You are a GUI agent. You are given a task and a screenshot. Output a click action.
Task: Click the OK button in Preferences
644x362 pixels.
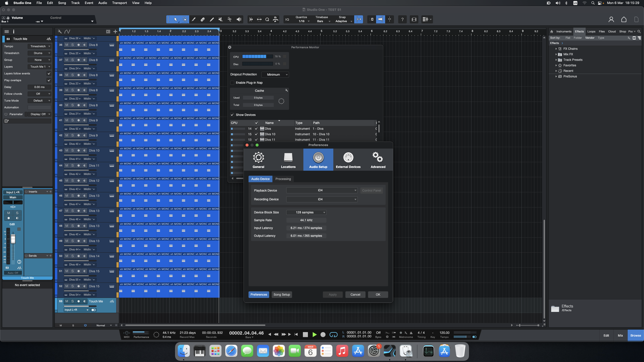(378, 295)
